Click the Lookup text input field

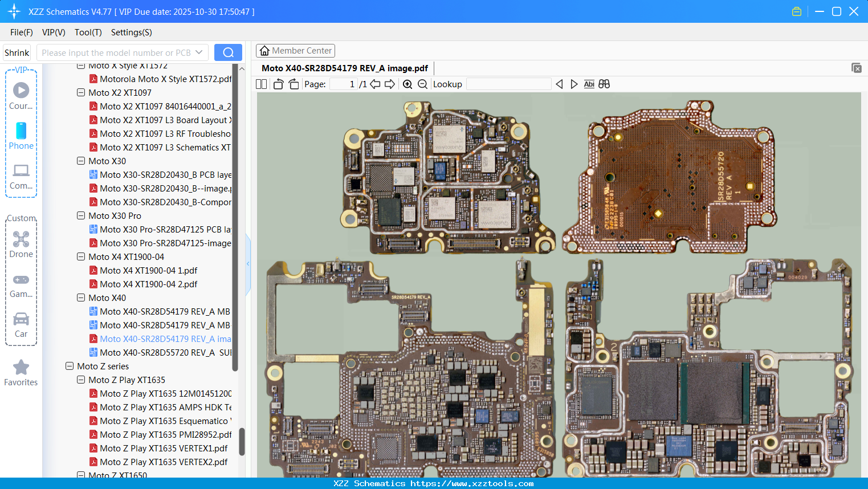pyautogui.click(x=508, y=84)
